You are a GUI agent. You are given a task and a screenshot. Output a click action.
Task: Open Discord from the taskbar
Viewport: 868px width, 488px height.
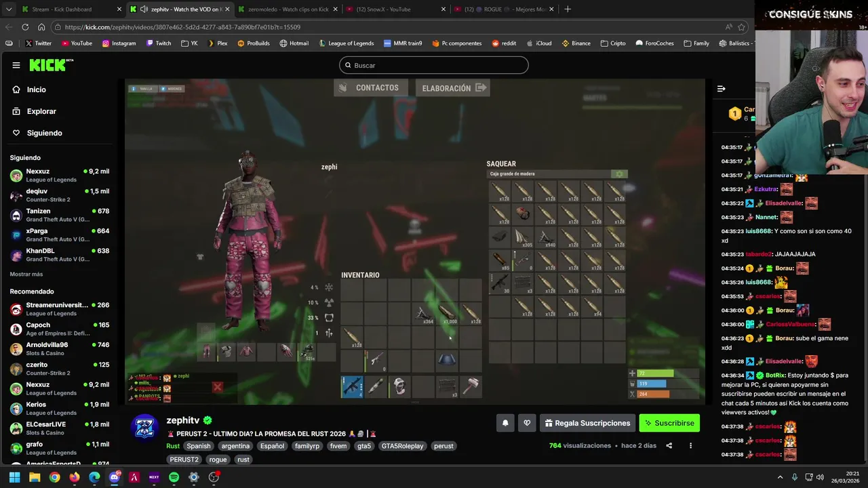(114, 477)
